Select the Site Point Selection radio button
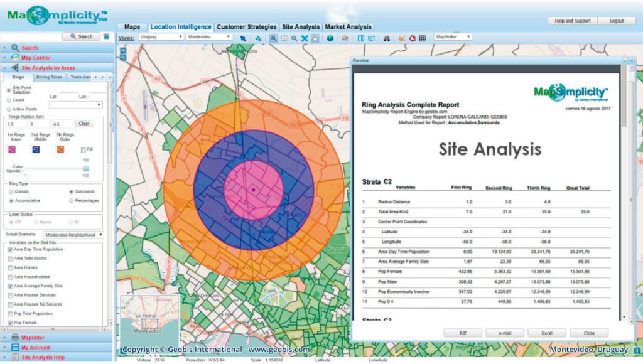This screenshot has width=643, height=364. tap(9, 90)
